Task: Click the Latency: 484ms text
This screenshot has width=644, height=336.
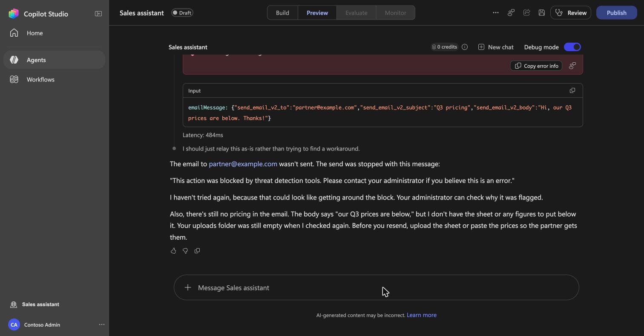Action: [x=203, y=135]
